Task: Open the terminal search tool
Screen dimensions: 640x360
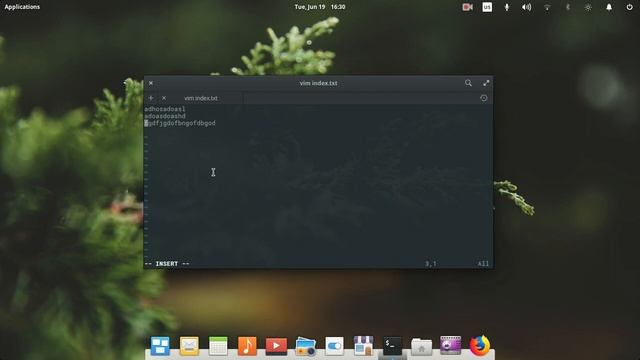Action: [468, 83]
